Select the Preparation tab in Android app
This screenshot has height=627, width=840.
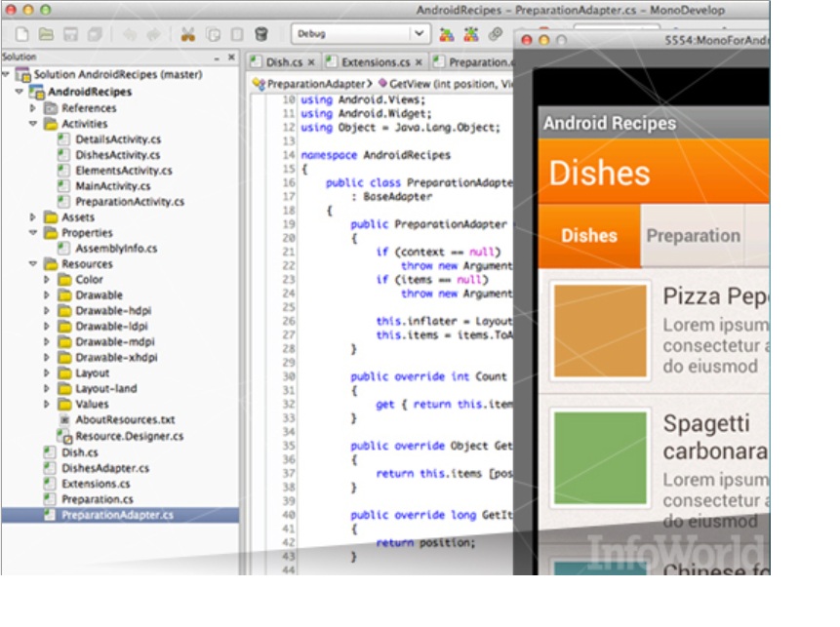click(693, 236)
